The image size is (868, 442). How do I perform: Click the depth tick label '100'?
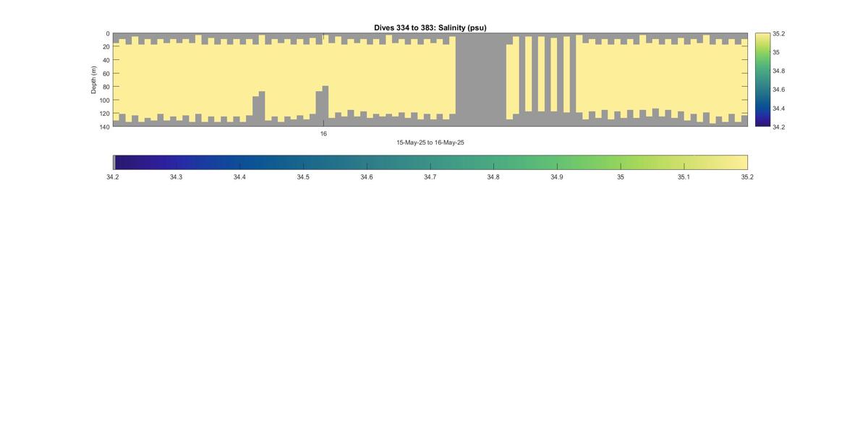pos(104,100)
